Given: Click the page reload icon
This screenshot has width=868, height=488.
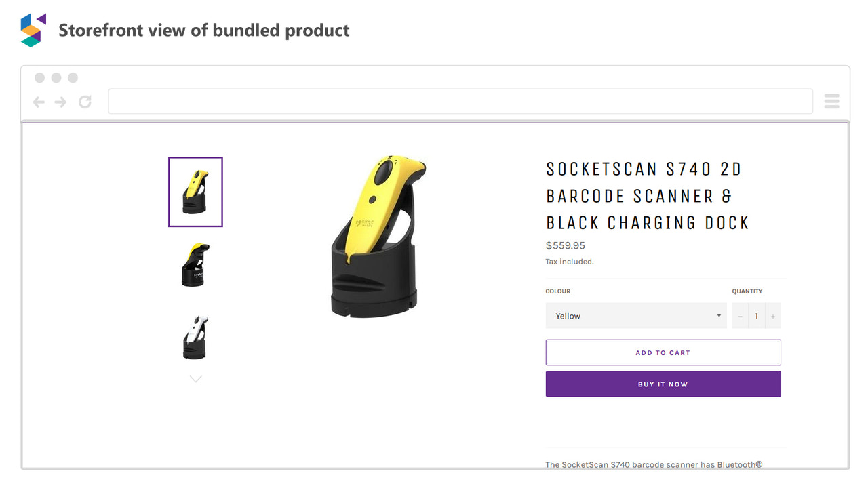Looking at the screenshot, I should [84, 101].
